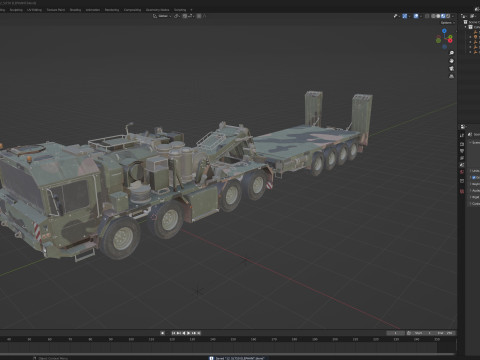Click the blue Z axis on navigation gizmo

[444, 31]
